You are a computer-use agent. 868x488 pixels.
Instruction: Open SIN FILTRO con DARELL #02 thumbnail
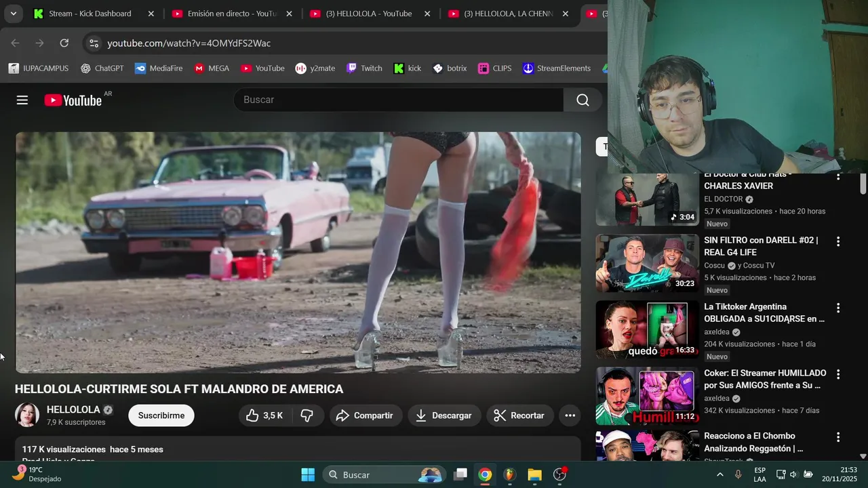(x=647, y=263)
